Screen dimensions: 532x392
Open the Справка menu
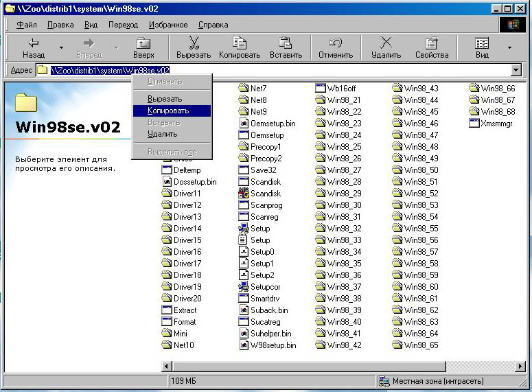tap(213, 25)
